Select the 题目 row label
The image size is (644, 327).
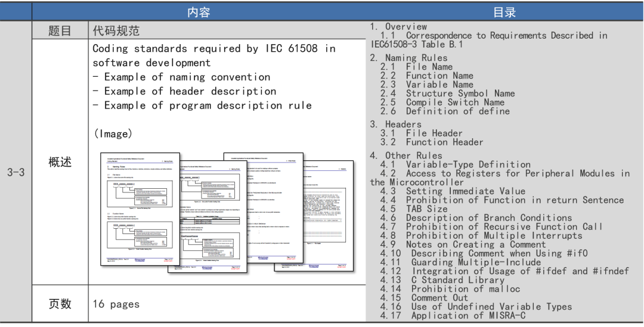coord(60,31)
